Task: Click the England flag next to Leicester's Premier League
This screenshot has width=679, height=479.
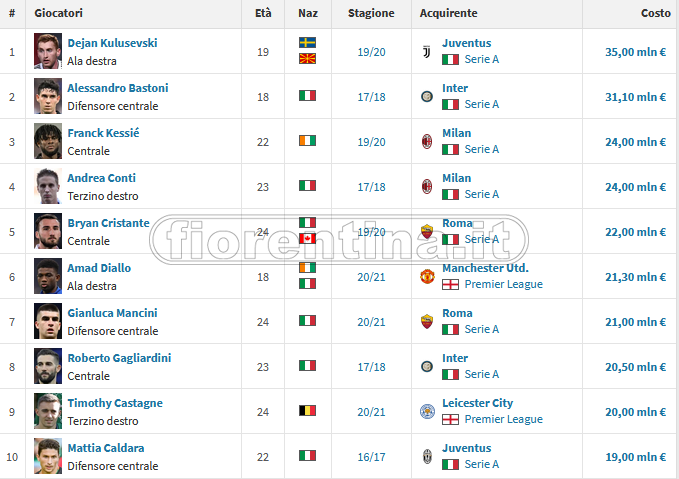Action: [450, 419]
